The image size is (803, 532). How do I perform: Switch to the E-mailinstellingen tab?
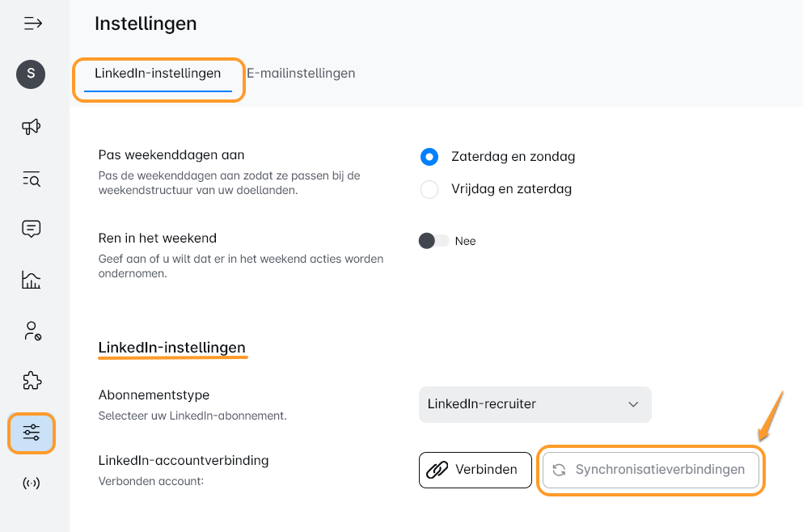tap(301, 74)
